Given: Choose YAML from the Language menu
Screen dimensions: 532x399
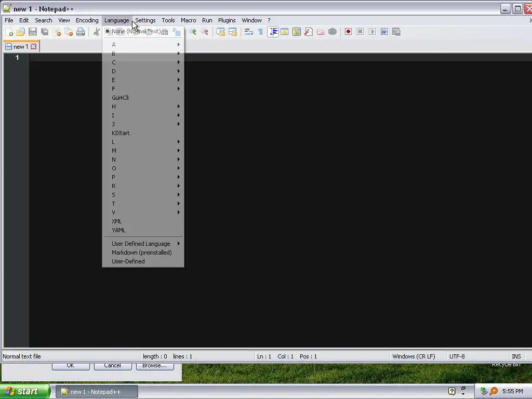Looking at the screenshot, I should coord(143,230).
